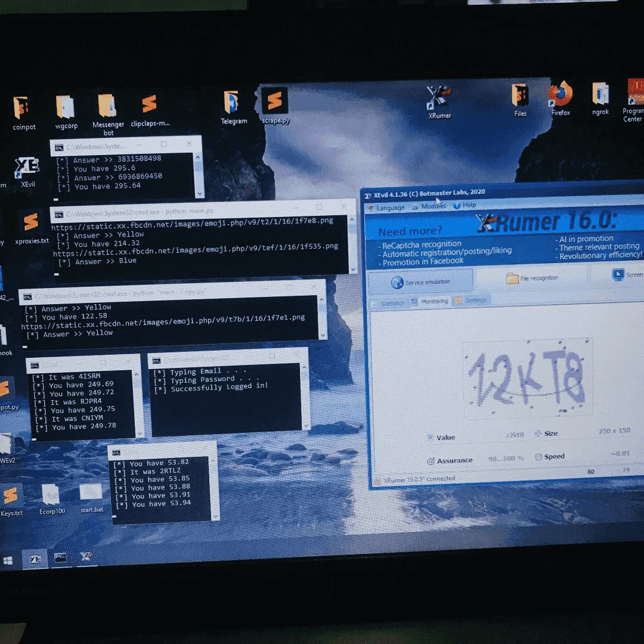Click the Speed ~0.01 value
Screen dimensions: 644x644
(620, 453)
